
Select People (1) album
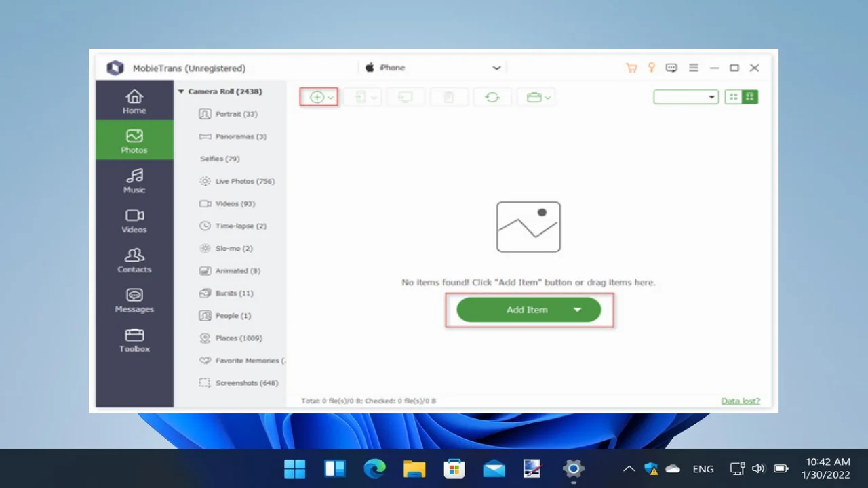pyautogui.click(x=224, y=316)
